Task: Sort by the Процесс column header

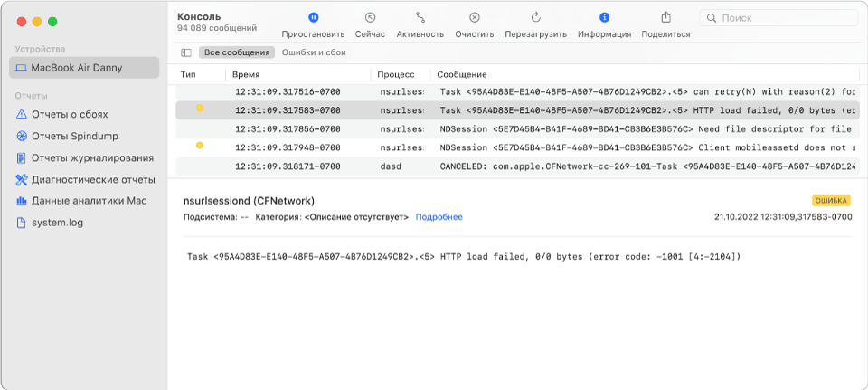Action: click(x=401, y=74)
